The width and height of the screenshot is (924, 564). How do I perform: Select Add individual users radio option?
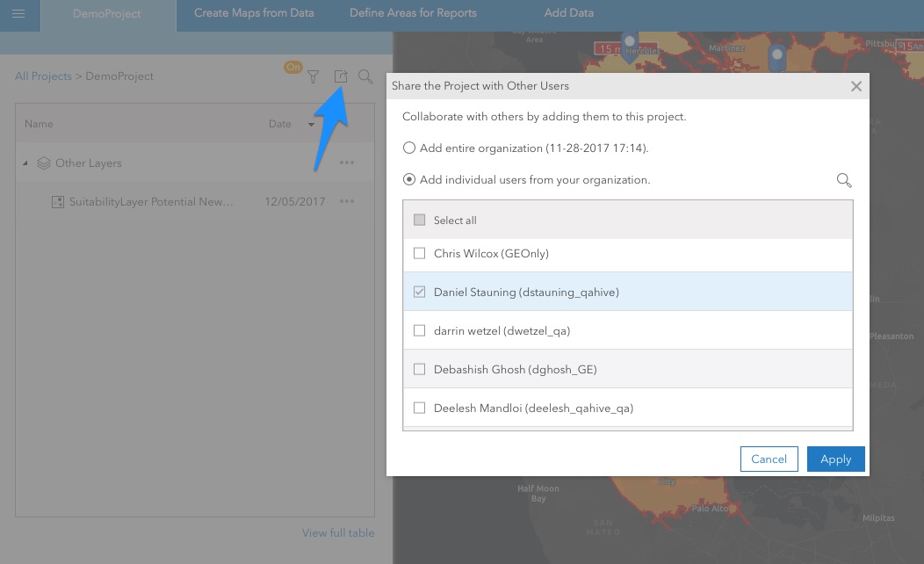(409, 180)
